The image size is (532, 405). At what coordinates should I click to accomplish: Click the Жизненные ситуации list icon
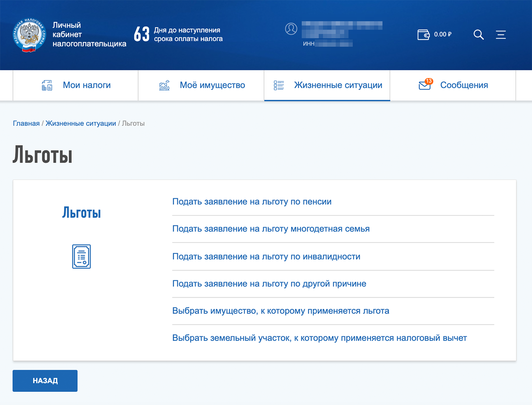tap(279, 85)
